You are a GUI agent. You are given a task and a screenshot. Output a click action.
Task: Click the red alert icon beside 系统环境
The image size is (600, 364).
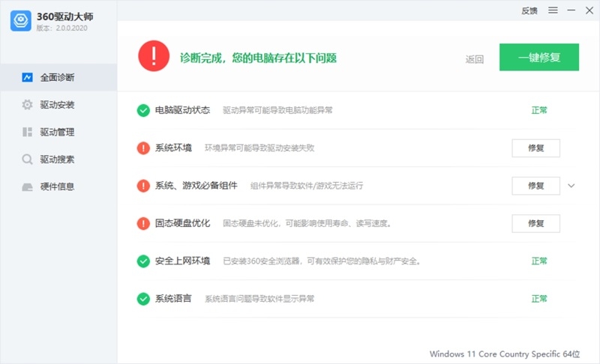143,148
